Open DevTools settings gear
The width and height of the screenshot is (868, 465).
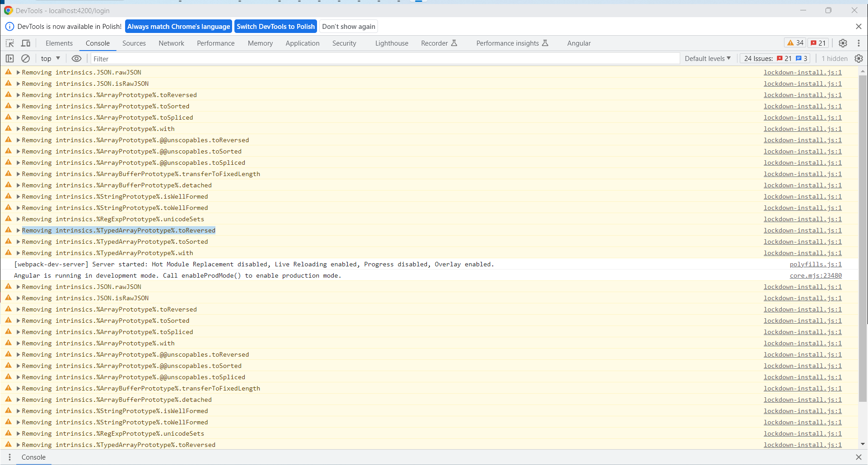pos(843,43)
